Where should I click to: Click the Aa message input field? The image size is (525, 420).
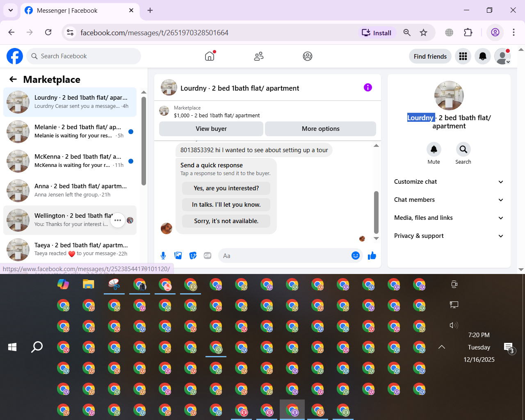click(284, 256)
